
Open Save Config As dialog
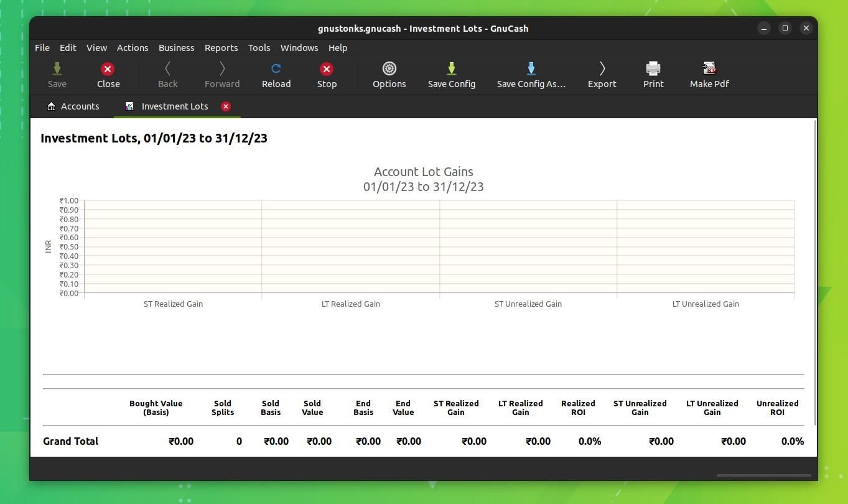click(531, 75)
